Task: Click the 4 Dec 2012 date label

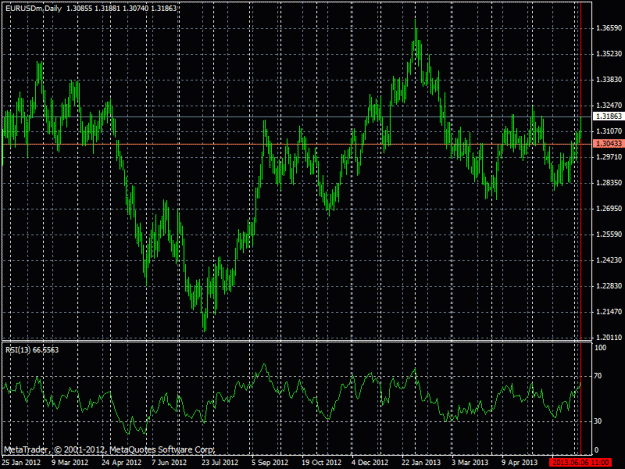Action: [x=369, y=462]
